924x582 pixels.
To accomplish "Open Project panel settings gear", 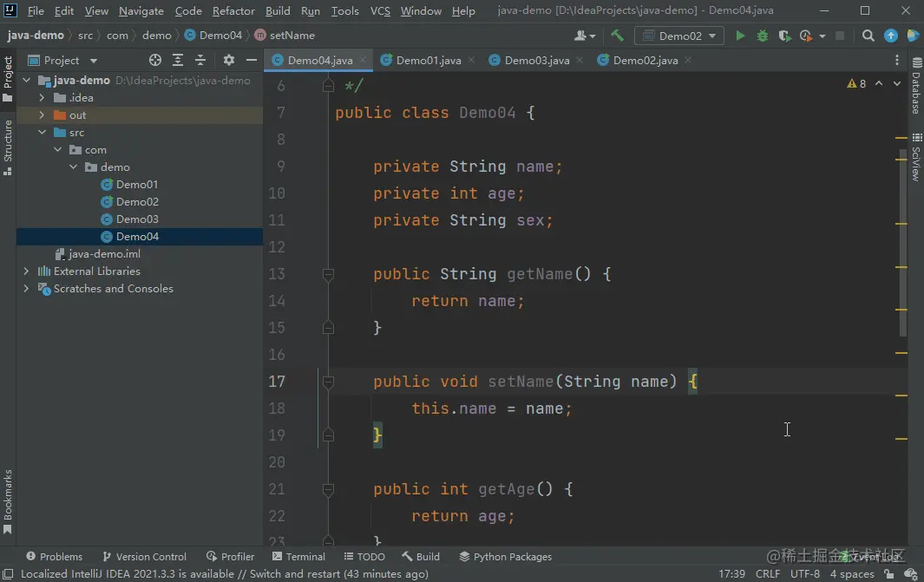I will coord(229,60).
